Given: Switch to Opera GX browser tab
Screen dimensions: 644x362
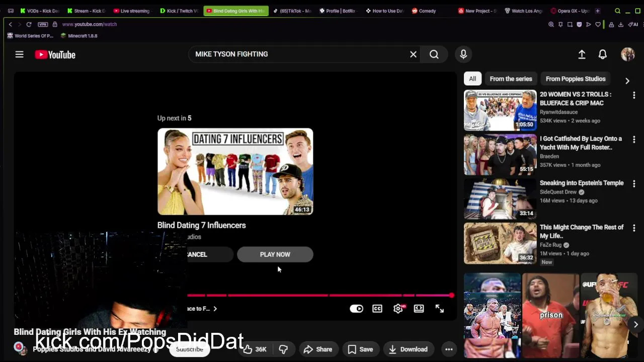Looking at the screenshot, I should pyautogui.click(x=571, y=11).
